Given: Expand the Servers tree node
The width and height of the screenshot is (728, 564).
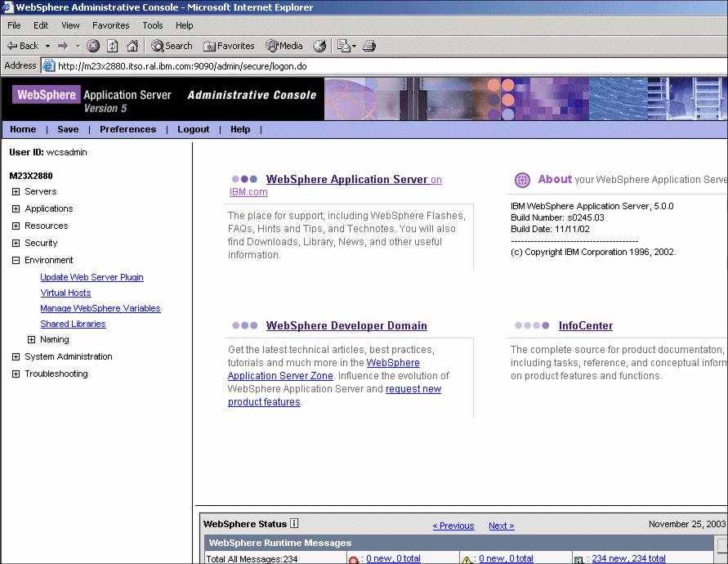Looking at the screenshot, I should [16, 191].
